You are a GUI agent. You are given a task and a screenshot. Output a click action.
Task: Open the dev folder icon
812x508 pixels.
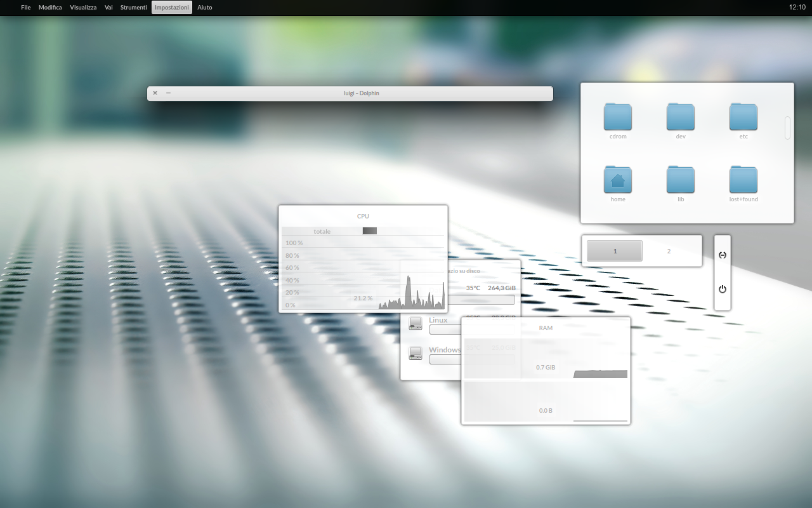(x=681, y=117)
